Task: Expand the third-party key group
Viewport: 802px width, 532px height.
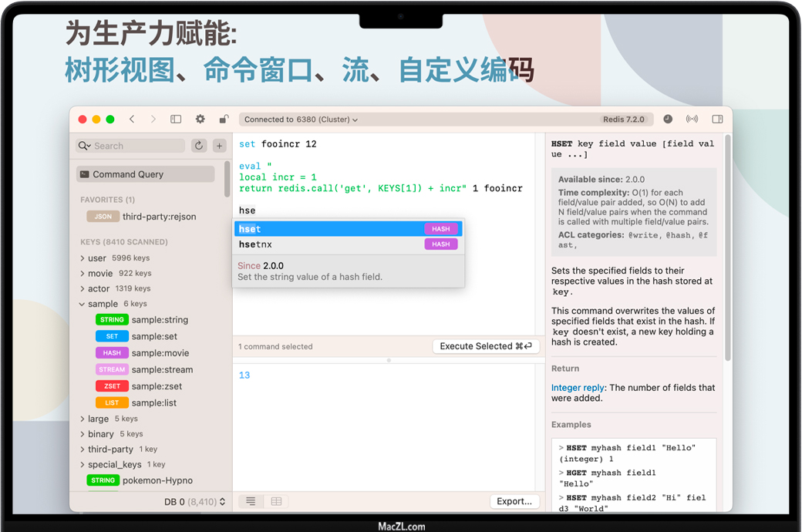Action: pyautogui.click(x=82, y=450)
